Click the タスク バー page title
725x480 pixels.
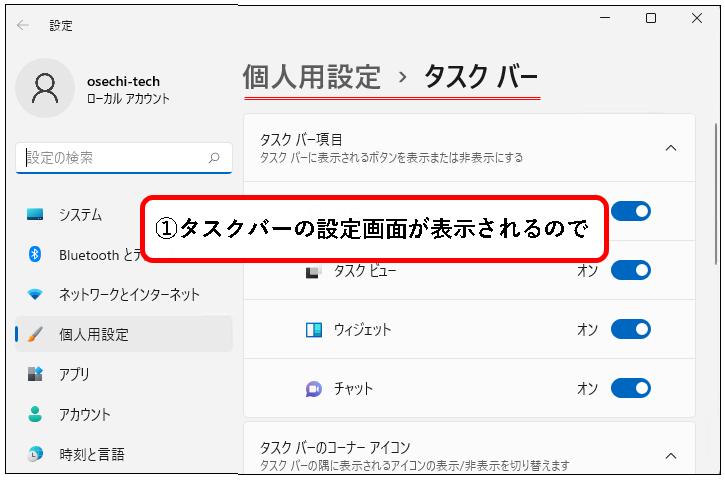(x=481, y=77)
